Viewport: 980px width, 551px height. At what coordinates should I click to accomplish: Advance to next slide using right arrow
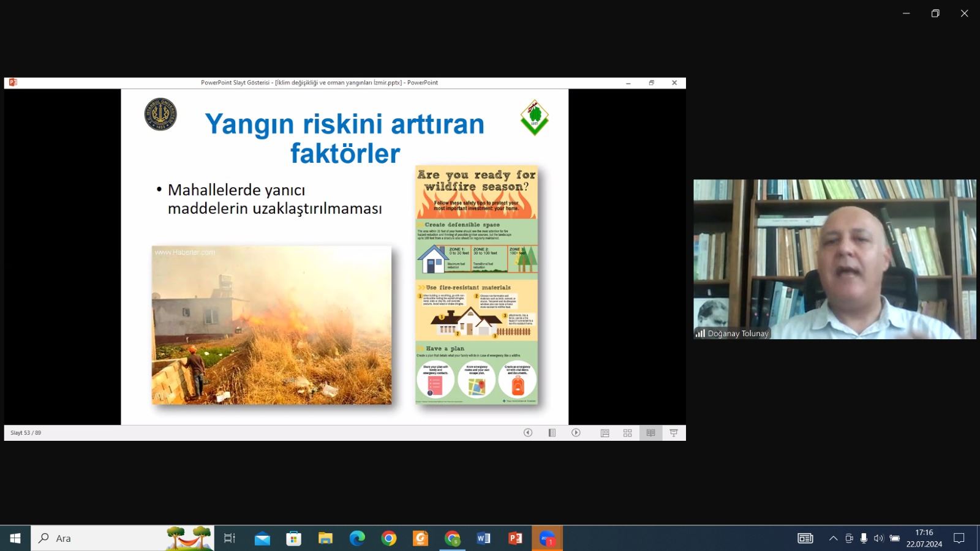pyautogui.click(x=576, y=433)
